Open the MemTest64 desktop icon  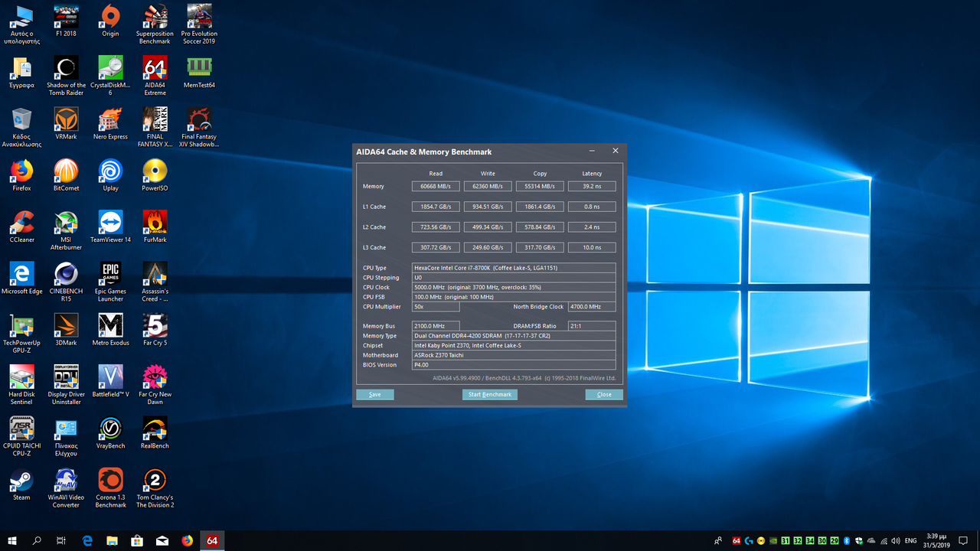pos(199,72)
